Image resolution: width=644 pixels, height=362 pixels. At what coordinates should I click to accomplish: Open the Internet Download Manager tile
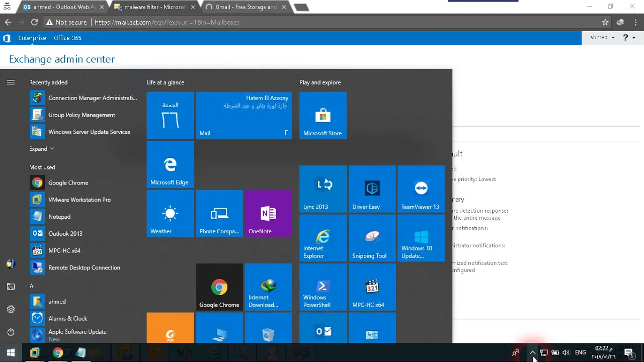(268, 287)
